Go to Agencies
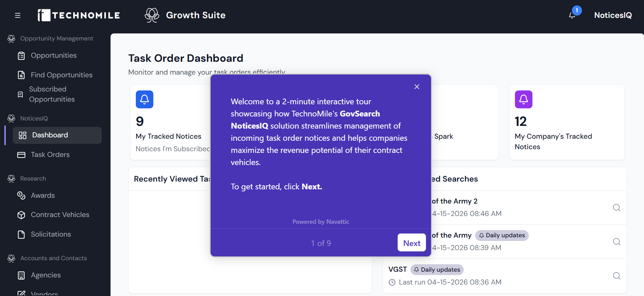Image resolution: width=644 pixels, height=296 pixels. pos(46,275)
